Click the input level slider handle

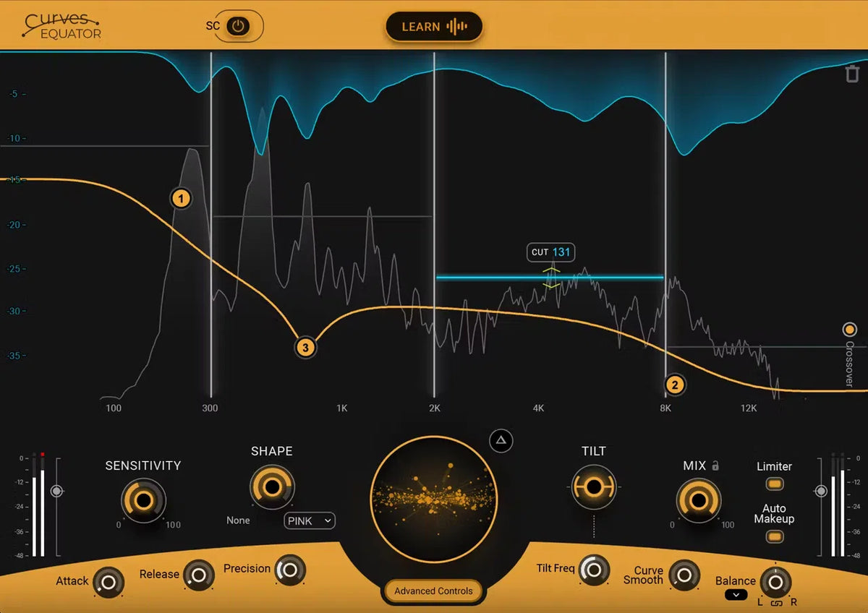tap(57, 492)
